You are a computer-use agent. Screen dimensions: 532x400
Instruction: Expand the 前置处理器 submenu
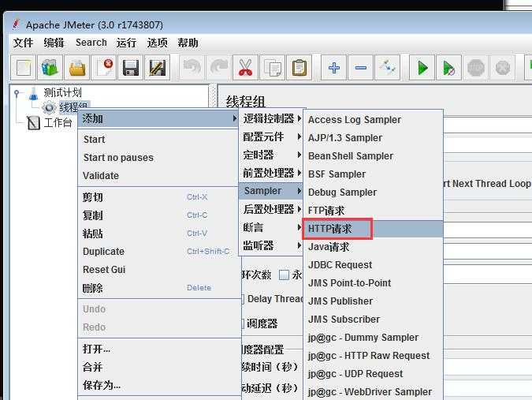pyautogui.click(x=271, y=173)
